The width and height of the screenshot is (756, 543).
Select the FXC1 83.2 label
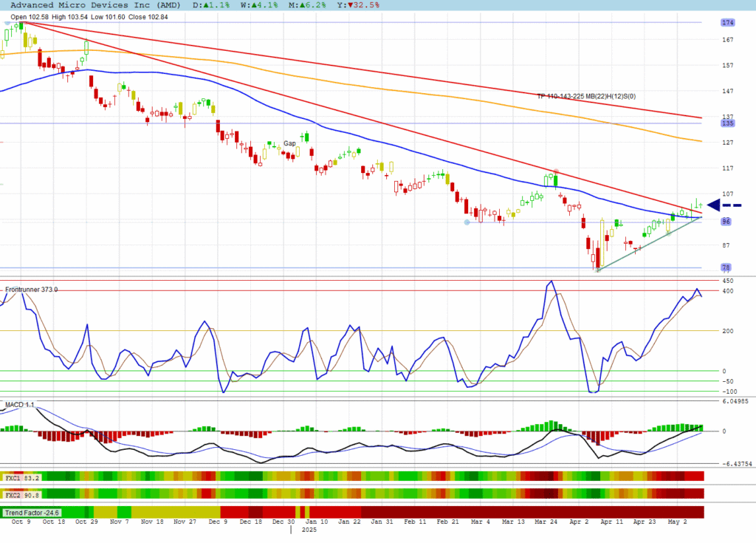point(21,478)
